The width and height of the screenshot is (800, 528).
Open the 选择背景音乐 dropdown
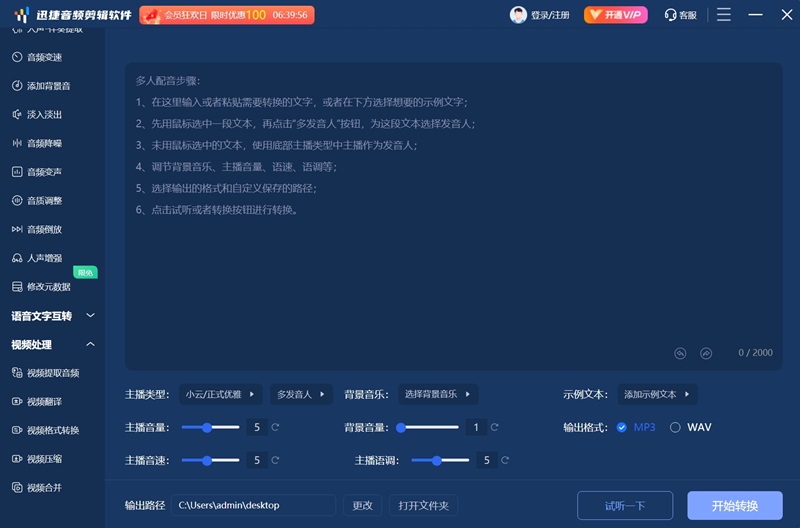point(437,394)
